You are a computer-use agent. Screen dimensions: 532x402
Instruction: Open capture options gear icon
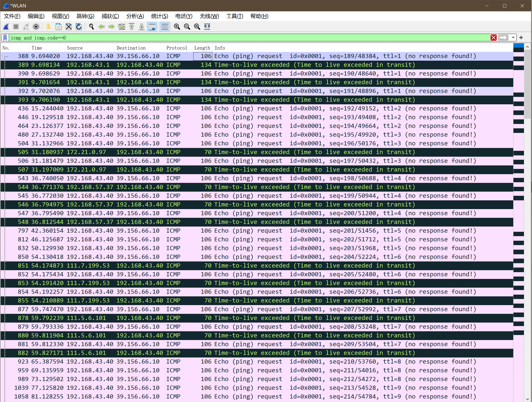click(x=36, y=27)
